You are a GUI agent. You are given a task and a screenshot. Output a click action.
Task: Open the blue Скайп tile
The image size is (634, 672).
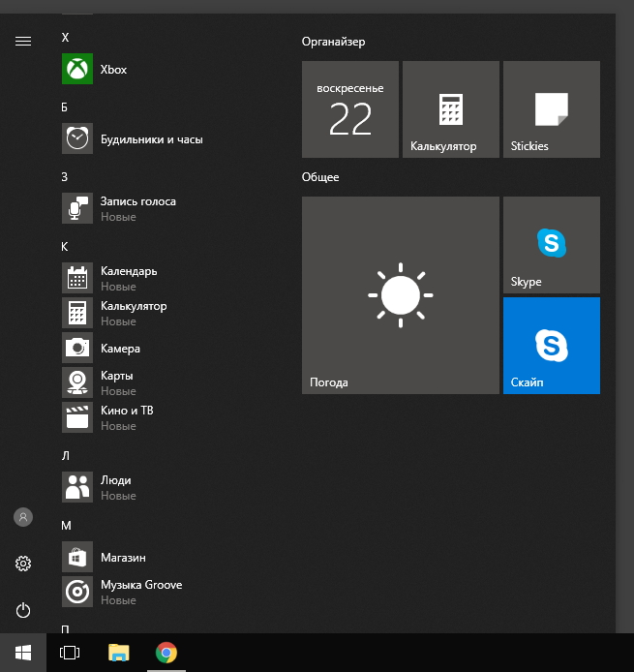[552, 346]
